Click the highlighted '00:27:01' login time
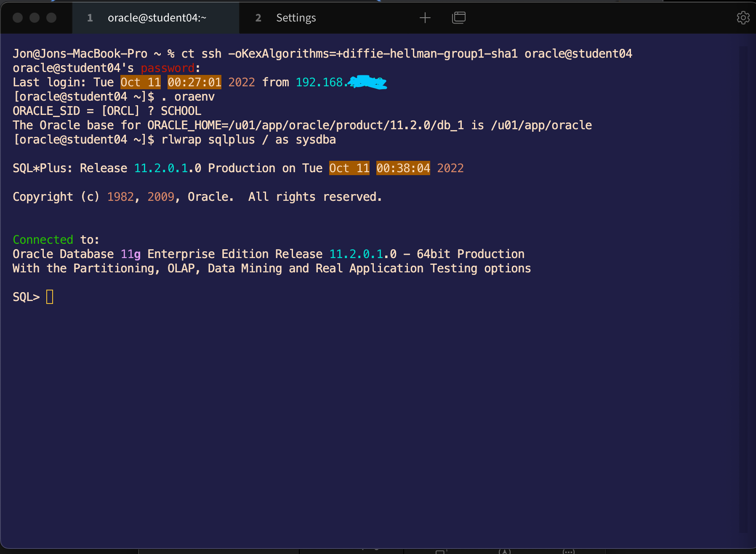This screenshot has height=554, width=756. click(x=194, y=82)
